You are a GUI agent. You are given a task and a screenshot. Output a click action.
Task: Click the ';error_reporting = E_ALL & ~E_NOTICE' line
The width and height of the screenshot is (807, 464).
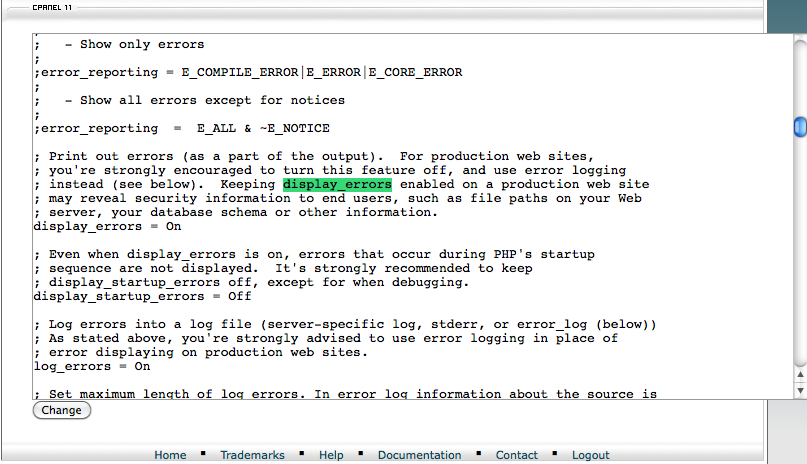pos(182,128)
